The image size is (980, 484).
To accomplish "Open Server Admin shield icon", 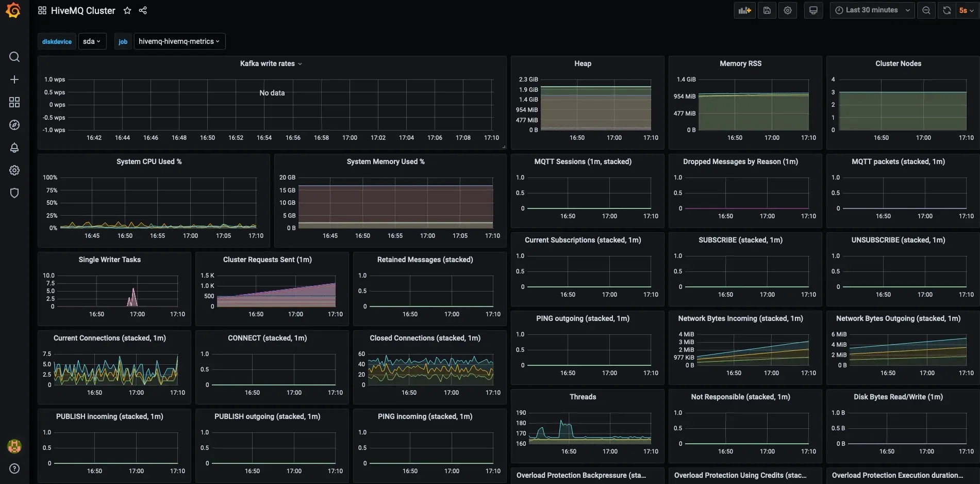I will click(14, 193).
